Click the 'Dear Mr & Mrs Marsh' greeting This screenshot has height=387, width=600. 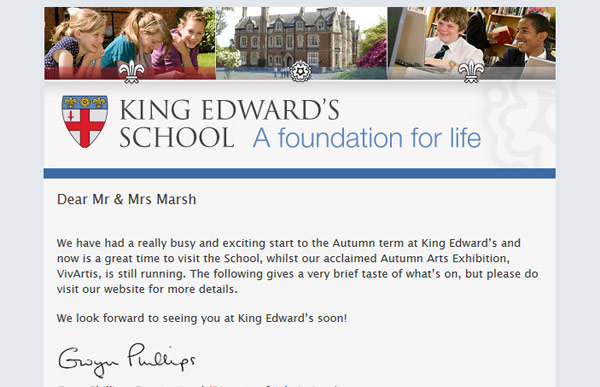point(127,199)
